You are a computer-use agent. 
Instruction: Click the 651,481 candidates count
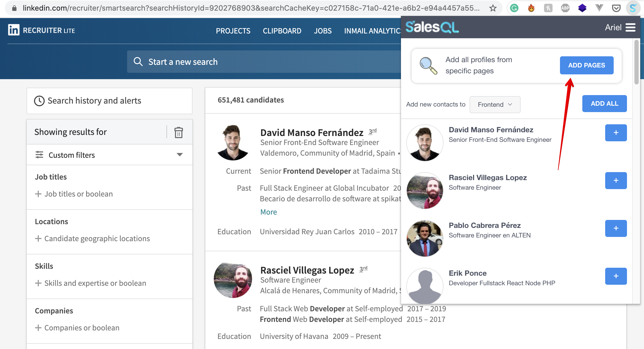click(250, 100)
